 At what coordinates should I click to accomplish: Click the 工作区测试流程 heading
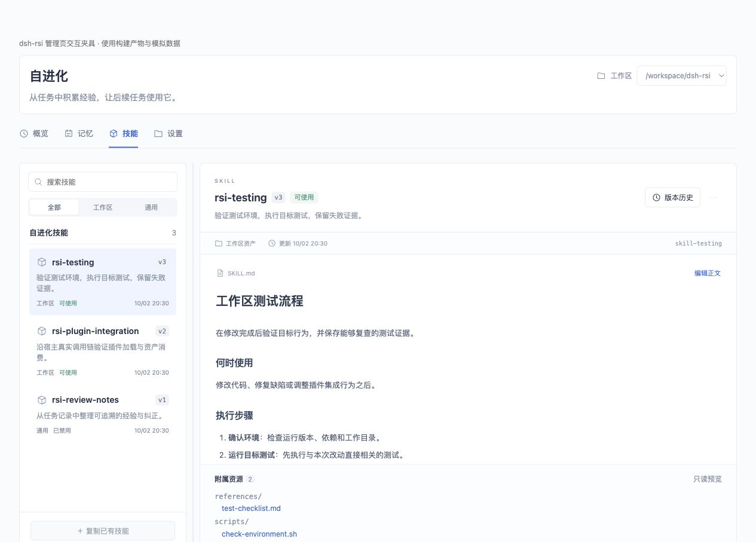tap(259, 301)
